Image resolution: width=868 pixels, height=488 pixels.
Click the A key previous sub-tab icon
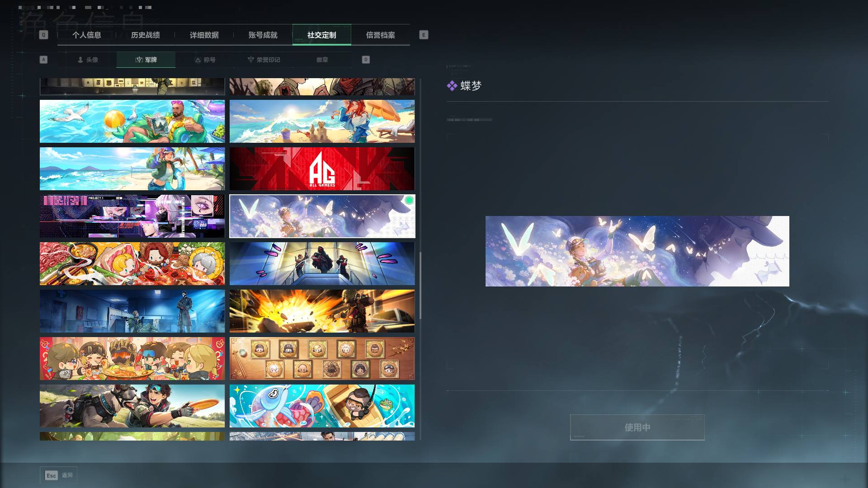(x=43, y=60)
